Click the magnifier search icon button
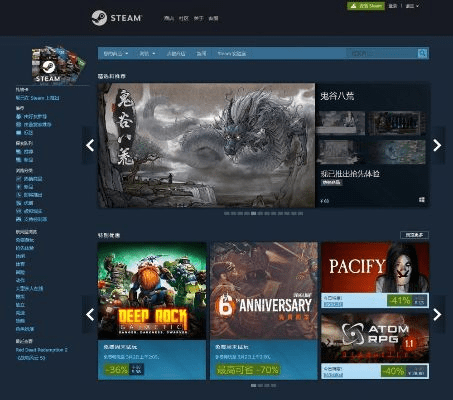The image size is (453, 400). (x=422, y=53)
